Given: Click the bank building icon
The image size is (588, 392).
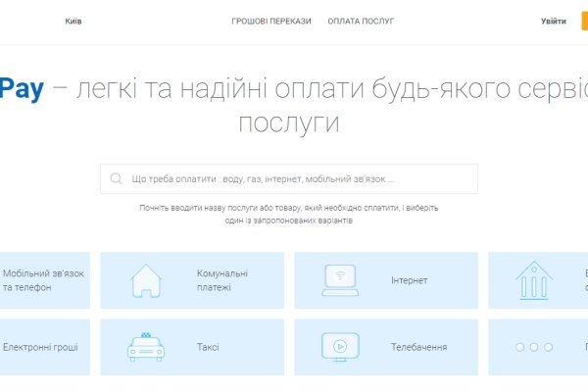Looking at the screenshot, I should click(x=534, y=280).
